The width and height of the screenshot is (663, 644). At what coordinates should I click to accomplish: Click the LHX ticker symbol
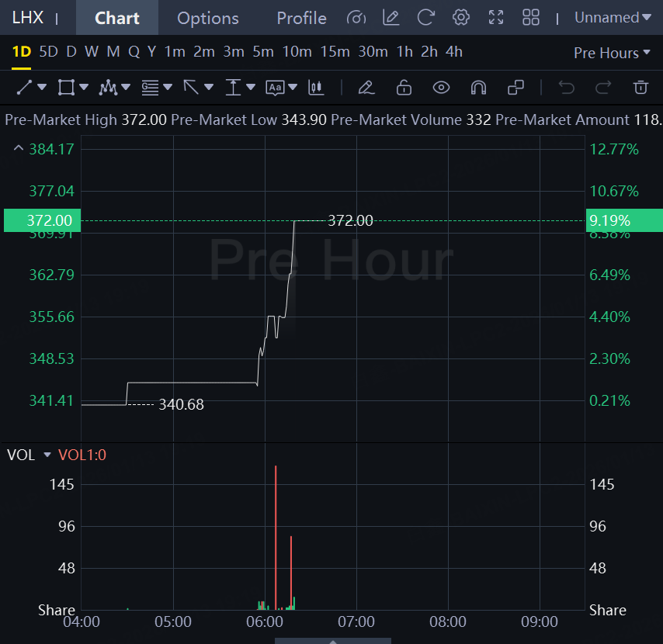click(28, 18)
